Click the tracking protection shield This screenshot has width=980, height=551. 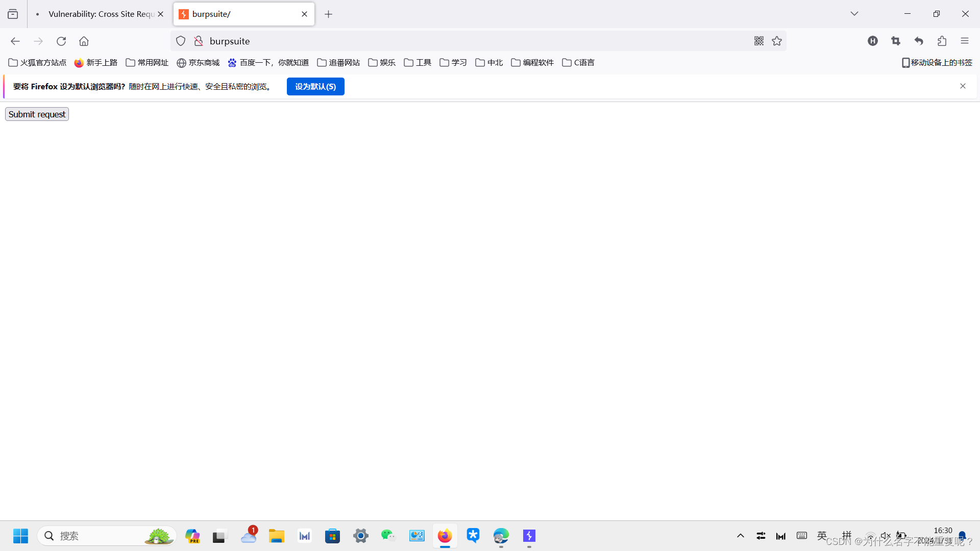180,41
